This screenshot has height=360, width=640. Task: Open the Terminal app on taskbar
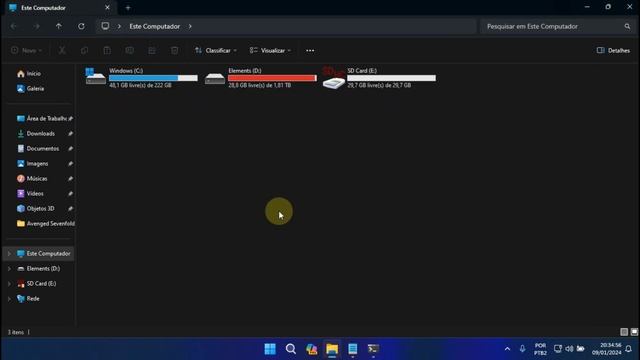(373, 349)
